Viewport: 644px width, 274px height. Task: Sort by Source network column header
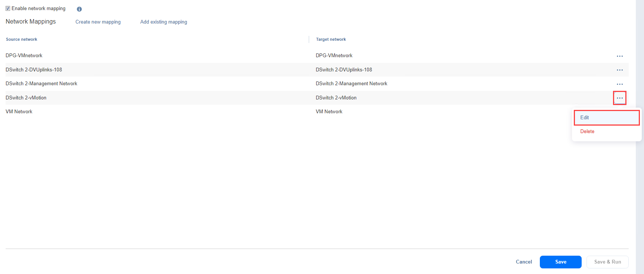[x=22, y=39]
